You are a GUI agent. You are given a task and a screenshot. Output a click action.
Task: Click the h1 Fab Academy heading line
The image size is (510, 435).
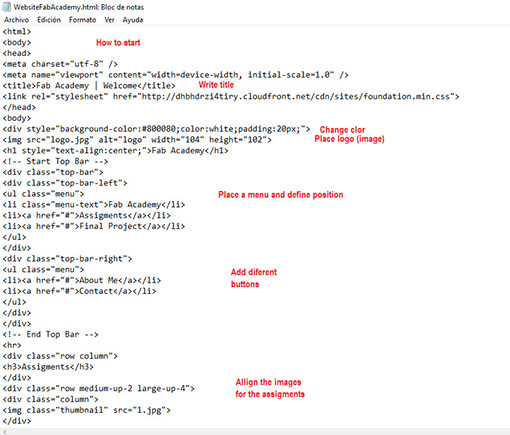(115, 151)
